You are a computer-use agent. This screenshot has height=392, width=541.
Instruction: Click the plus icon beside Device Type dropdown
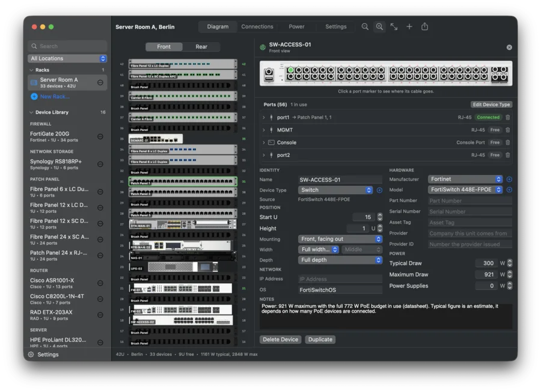379,190
